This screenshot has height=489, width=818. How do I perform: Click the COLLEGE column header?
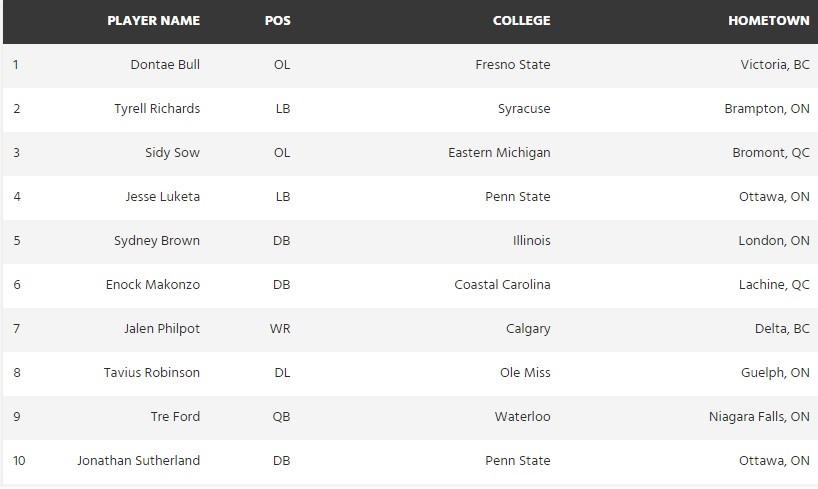(x=521, y=21)
